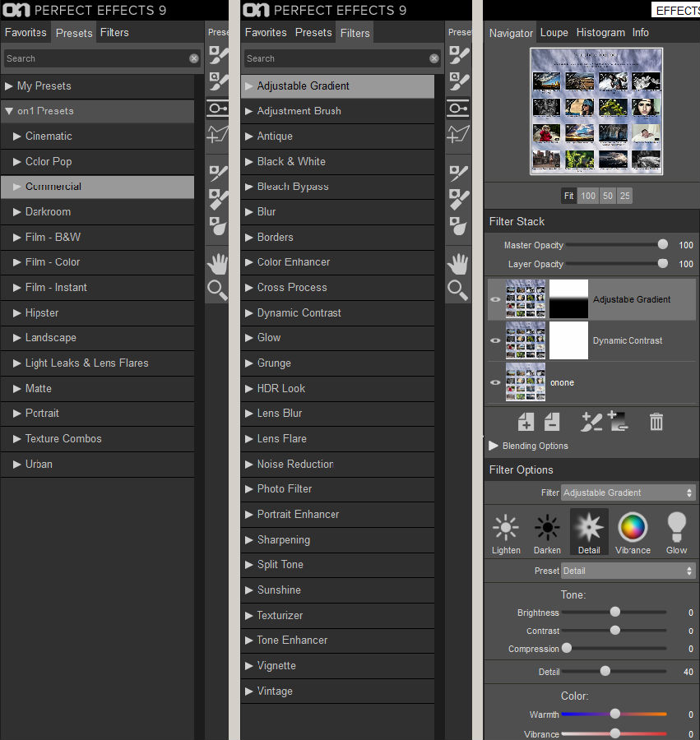Viewport: 700px width, 740px height.
Task: Select the Portrait Enhancer filter
Action: (337, 515)
